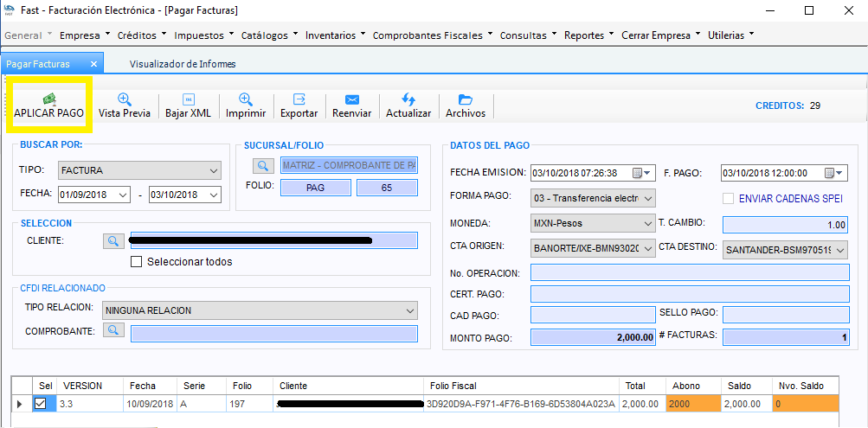Click the Total column header
Viewport: 868px width, 428px height.
pos(643,386)
